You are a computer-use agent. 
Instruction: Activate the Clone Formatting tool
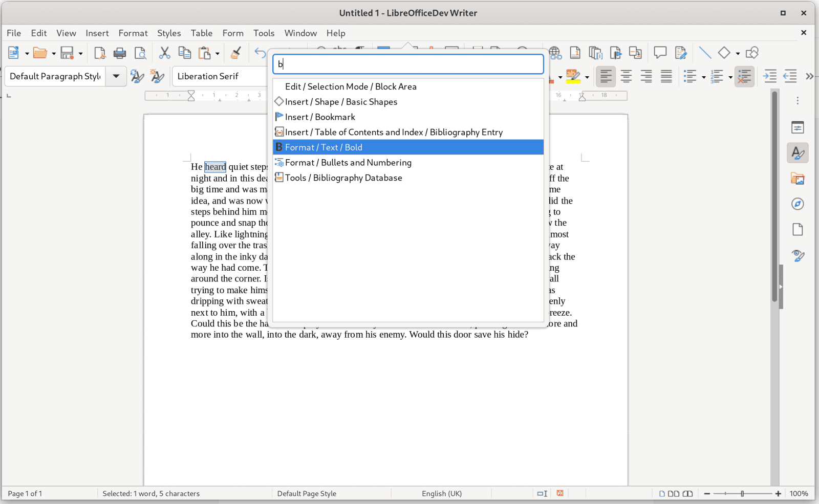pos(235,53)
